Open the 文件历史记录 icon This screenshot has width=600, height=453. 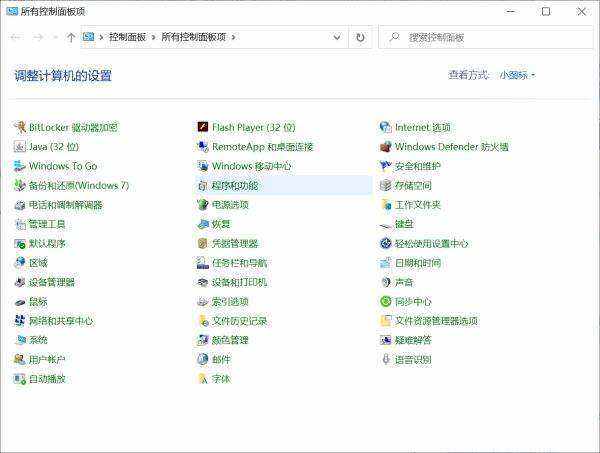202,321
